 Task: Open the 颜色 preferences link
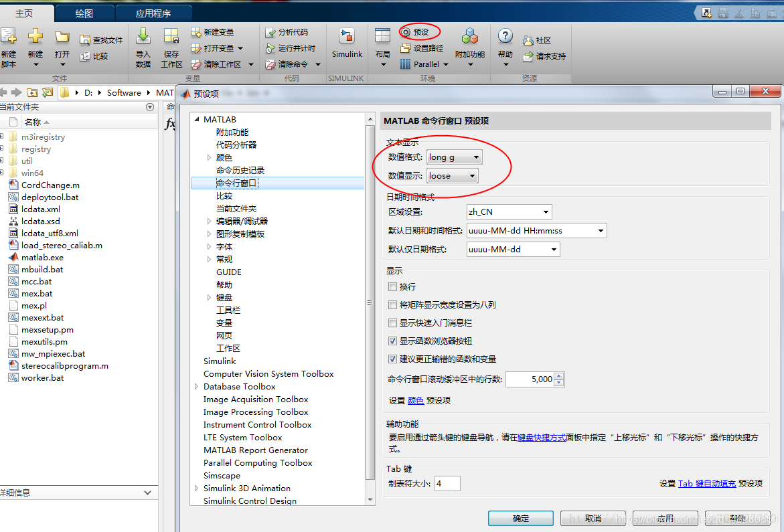coord(416,401)
